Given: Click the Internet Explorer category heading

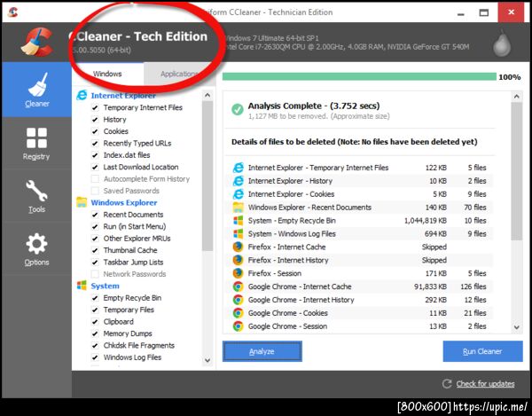Looking at the screenshot, I should (x=123, y=96).
